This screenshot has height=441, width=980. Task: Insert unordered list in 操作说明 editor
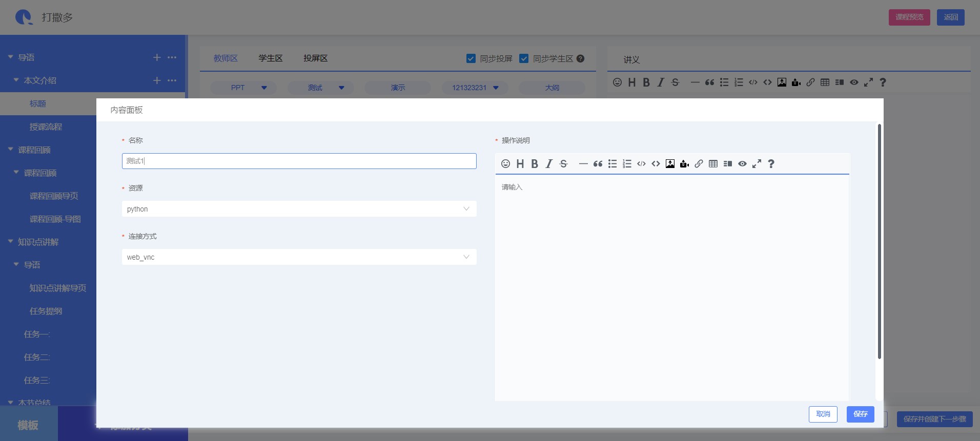coord(612,164)
